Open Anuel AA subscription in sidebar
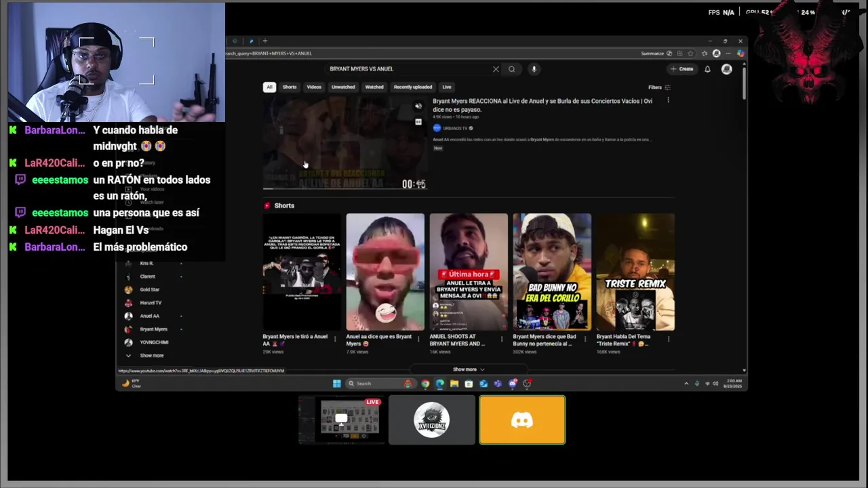Viewport: 868px width, 488px height. point(149,316)
